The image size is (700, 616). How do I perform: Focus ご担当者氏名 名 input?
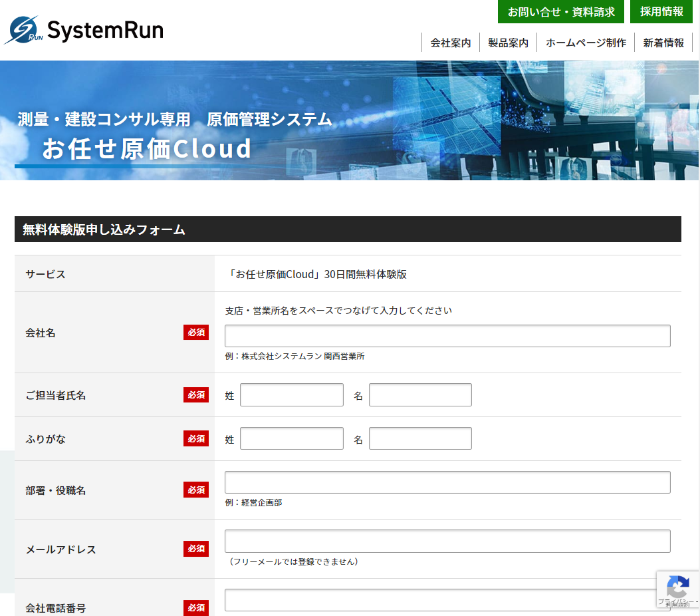[420, 395]
